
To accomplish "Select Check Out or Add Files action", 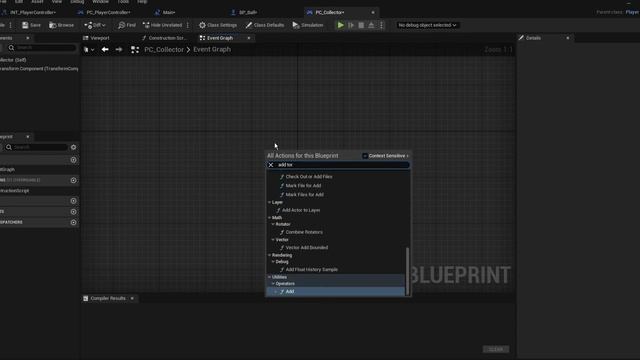I will point(309,177).
